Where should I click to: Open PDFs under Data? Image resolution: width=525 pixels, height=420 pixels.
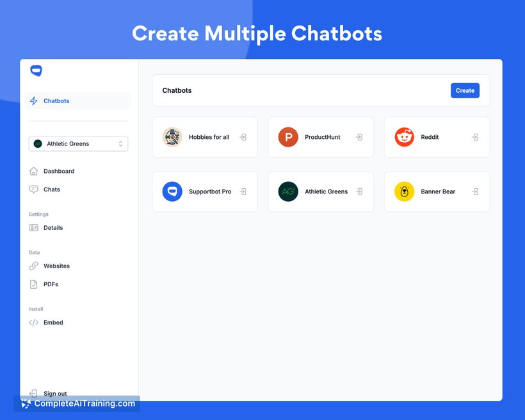coord(51,284)
